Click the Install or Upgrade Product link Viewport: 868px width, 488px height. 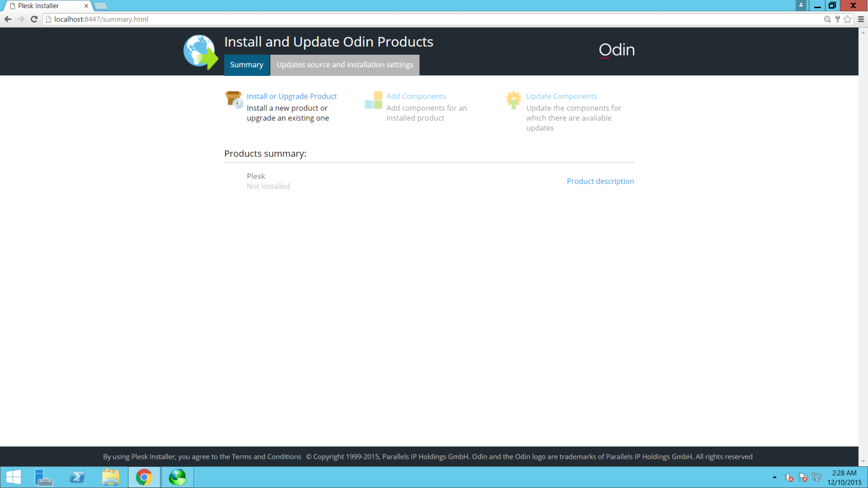point(292,97)
